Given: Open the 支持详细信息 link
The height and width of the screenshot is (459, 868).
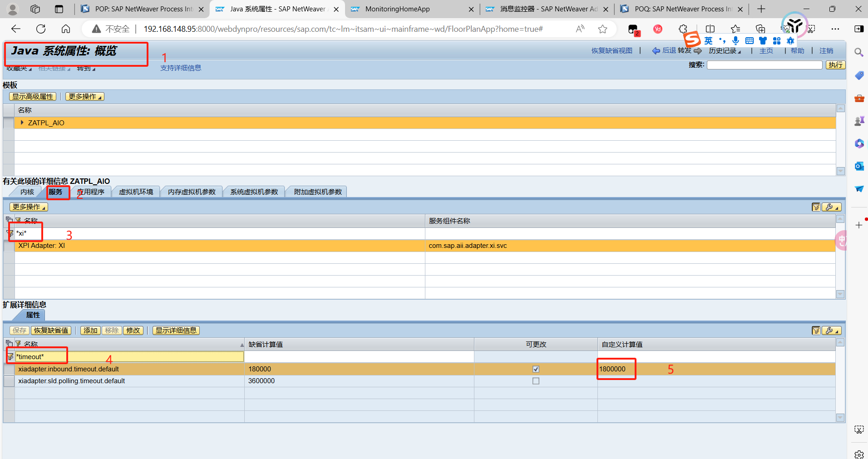Looking at the screenshot, I should (181, 68).
